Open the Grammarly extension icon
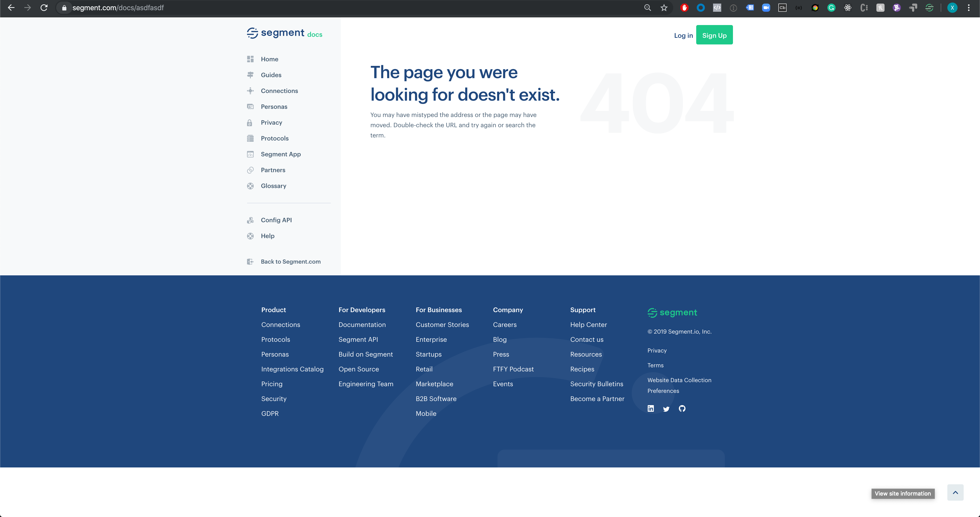 [x=831, y=8]
